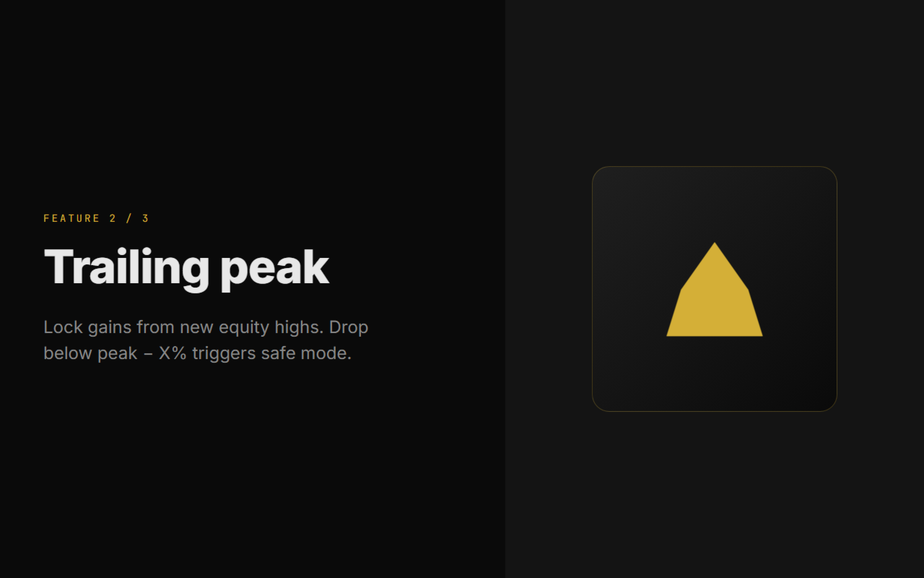Click the dark card area below the gold shape

click(715, 374)
